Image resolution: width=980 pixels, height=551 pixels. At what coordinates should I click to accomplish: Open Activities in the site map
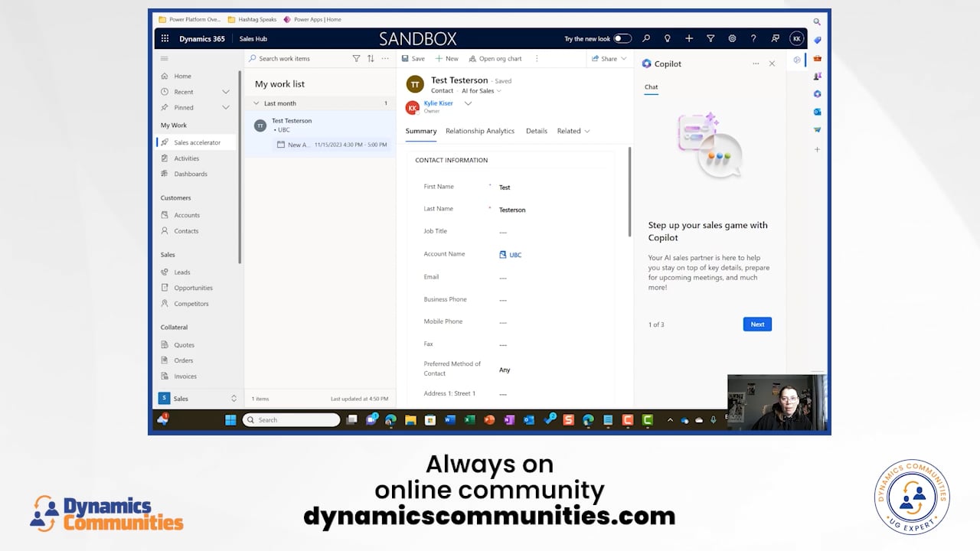coord(186,158)
